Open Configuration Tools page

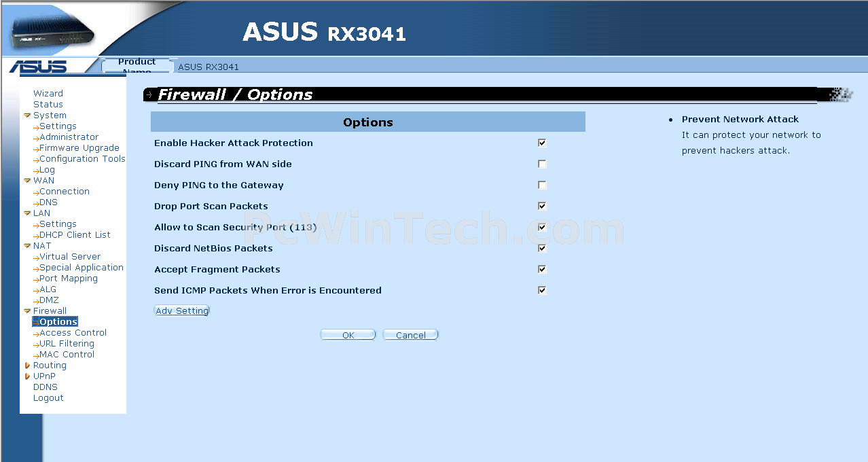coord(82,159)
